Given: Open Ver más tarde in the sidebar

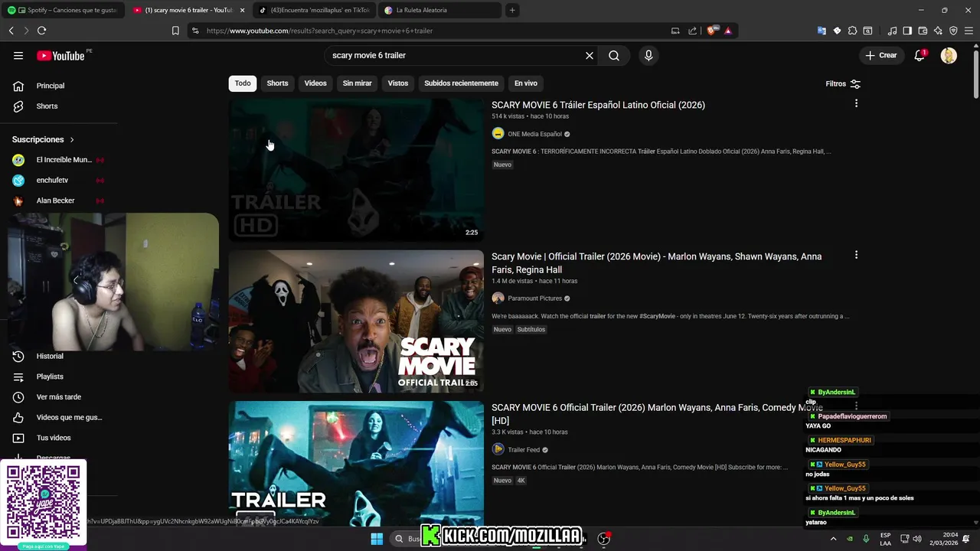Looking at the screenshot, I should [x=58, y=397].
